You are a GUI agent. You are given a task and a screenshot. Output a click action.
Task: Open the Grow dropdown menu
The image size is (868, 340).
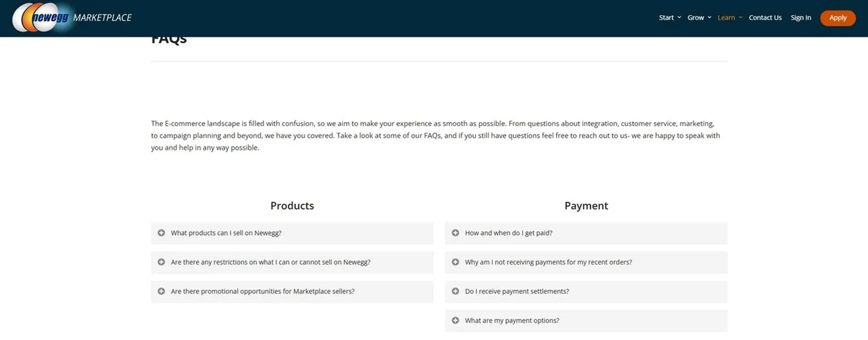click(699, 18)
